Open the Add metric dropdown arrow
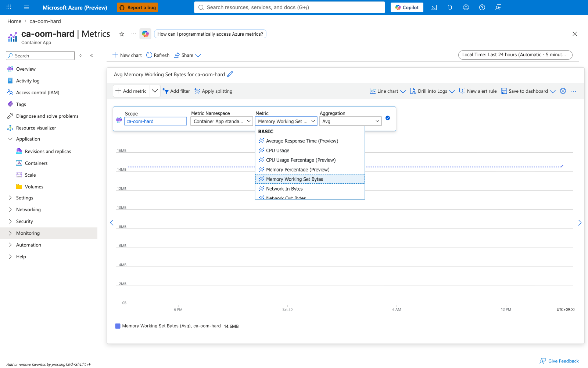Image resolution: width=588 pixels, height=368 pixels. [x=155, y=91]
